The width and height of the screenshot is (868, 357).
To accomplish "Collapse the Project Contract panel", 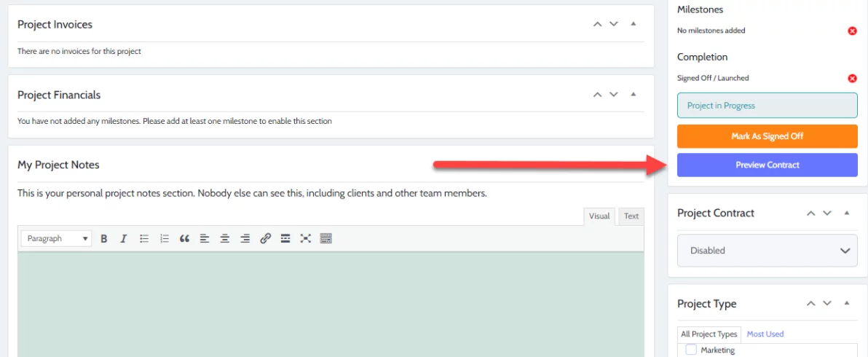I will (847, 213).
